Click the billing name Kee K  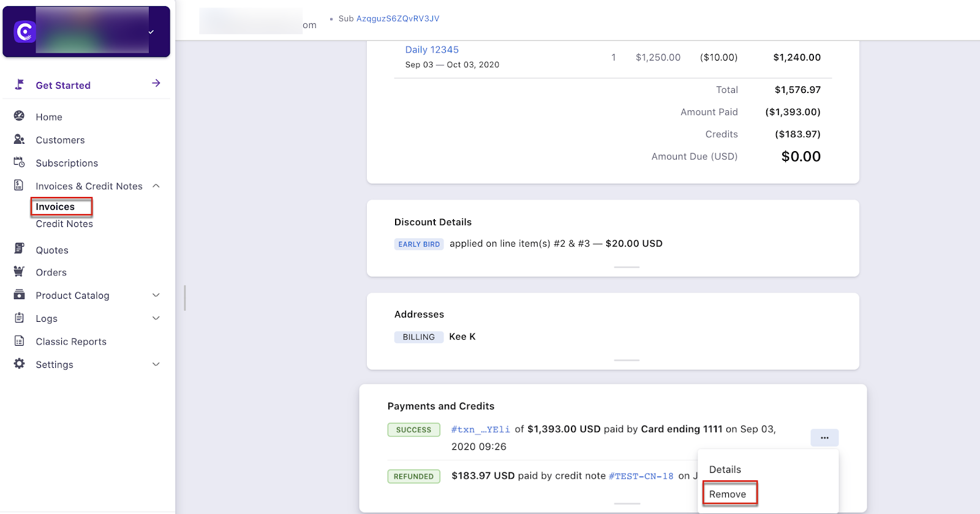point(462,337)
